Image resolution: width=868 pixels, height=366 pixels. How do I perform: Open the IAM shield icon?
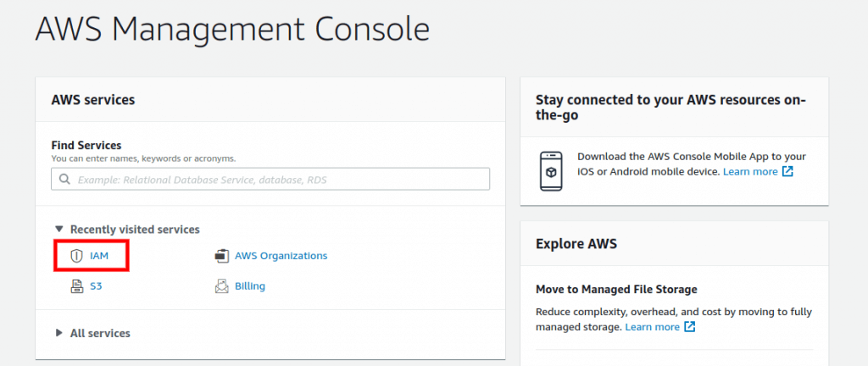click(x=76, y=256)
